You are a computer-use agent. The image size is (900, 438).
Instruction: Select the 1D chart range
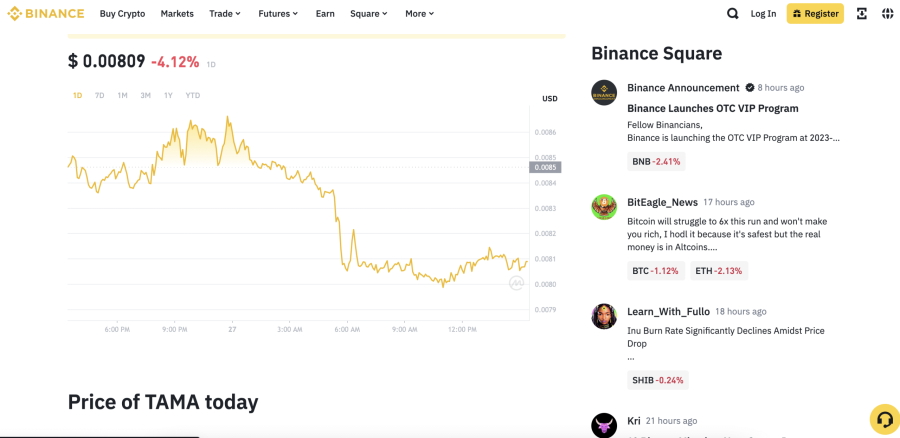point(77,95)
